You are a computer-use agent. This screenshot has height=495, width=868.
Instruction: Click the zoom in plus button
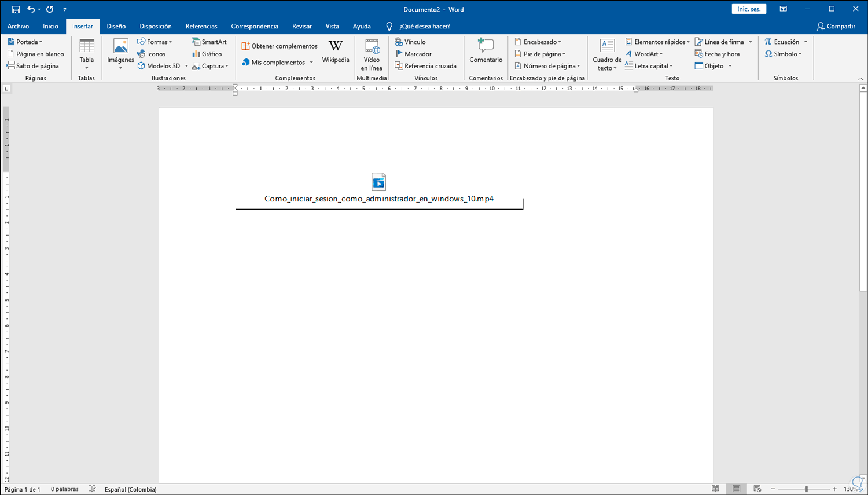(834, 489)
